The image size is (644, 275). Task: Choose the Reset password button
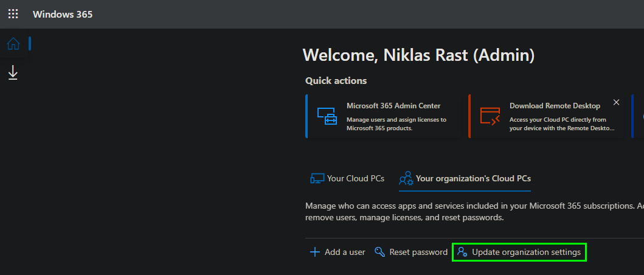[x=418, y=252]
